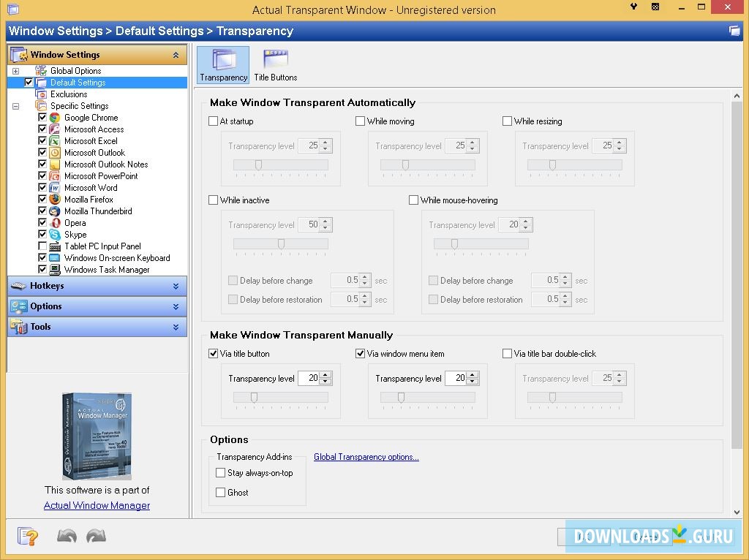Collapse the Specific Settings tree node
749x560 pixels.
[x=16, y=106]
